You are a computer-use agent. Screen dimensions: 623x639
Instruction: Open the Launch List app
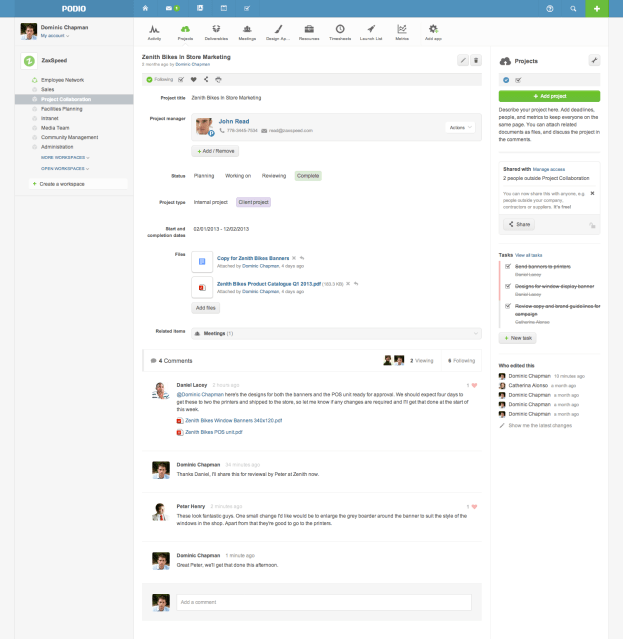coord(371,32)
